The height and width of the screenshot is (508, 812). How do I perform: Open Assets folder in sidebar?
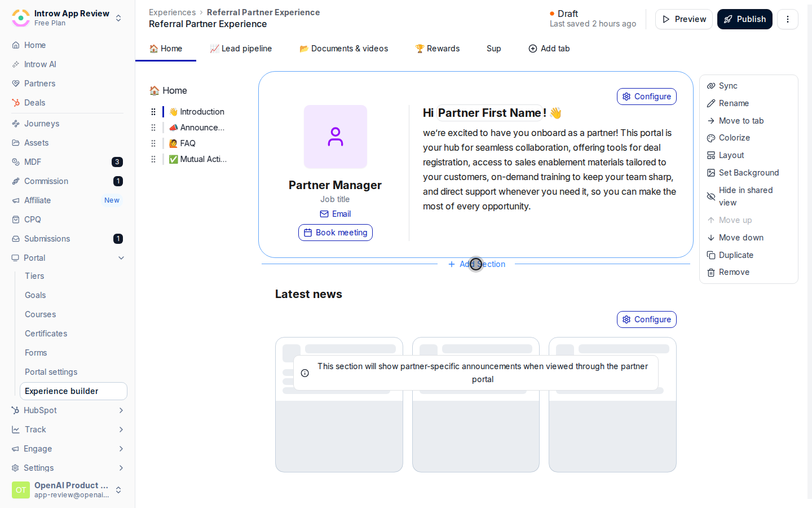coord(36,143)
